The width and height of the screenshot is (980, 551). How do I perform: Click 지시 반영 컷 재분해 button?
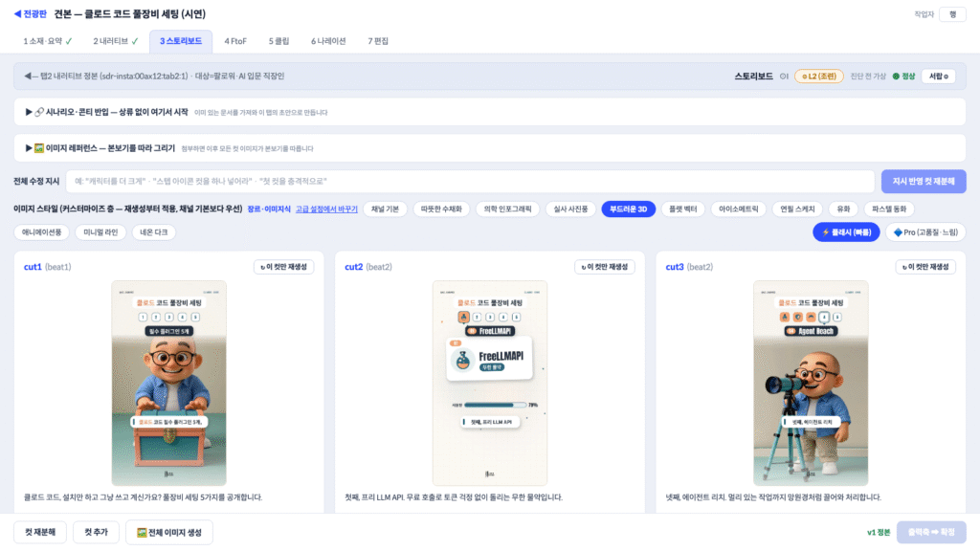coord(924,181)
